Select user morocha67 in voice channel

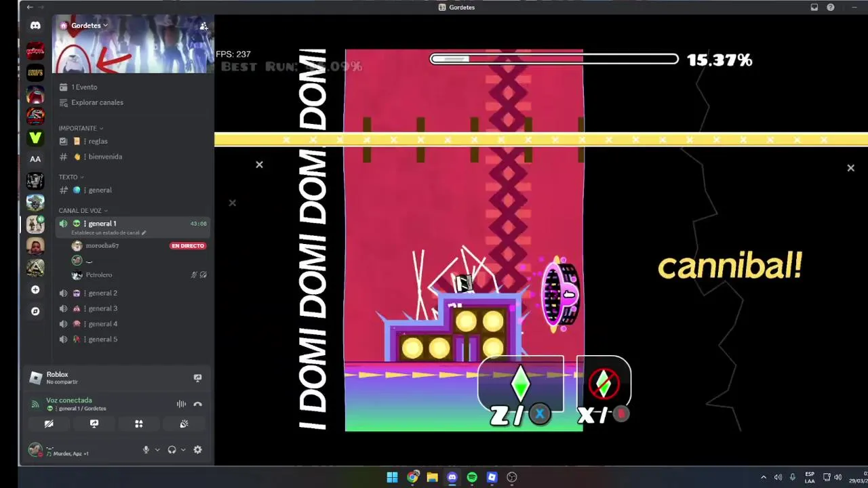102,245
